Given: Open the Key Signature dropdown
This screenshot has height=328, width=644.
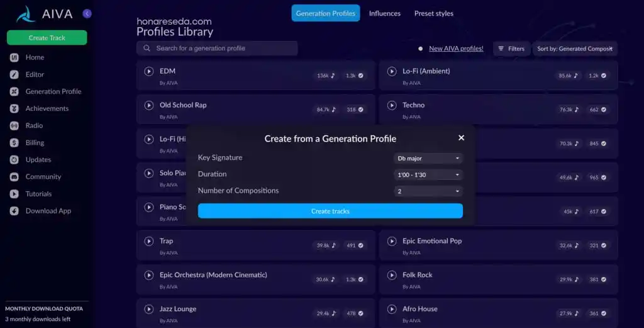Looking at the screenshot, I should coord(428,158).
